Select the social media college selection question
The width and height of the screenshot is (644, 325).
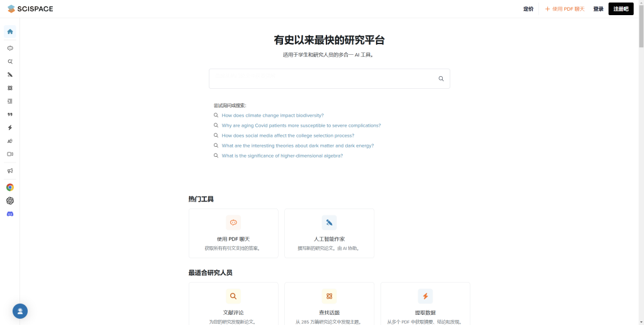tap(288, 135)
